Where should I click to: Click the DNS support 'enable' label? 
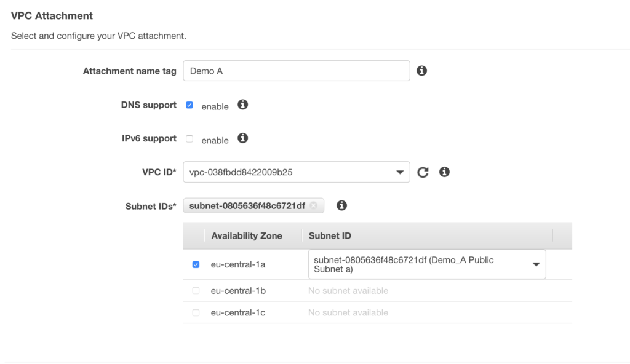(215, 106)
